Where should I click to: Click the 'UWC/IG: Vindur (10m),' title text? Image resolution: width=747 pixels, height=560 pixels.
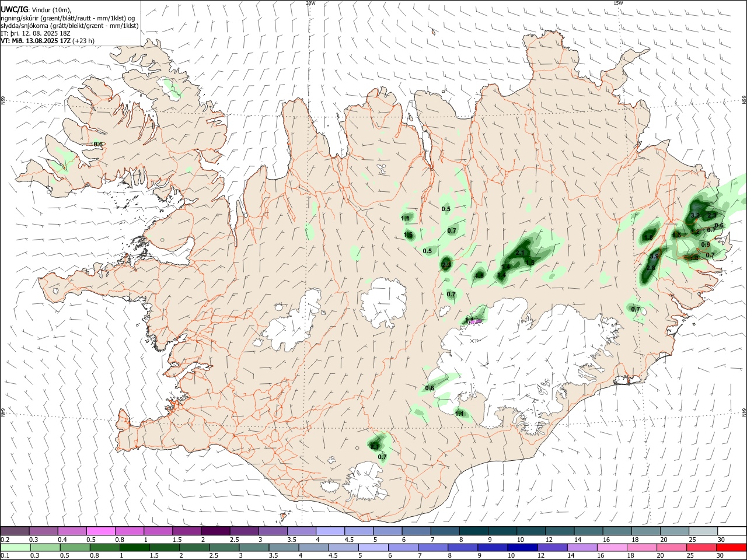tap(36, 10)
